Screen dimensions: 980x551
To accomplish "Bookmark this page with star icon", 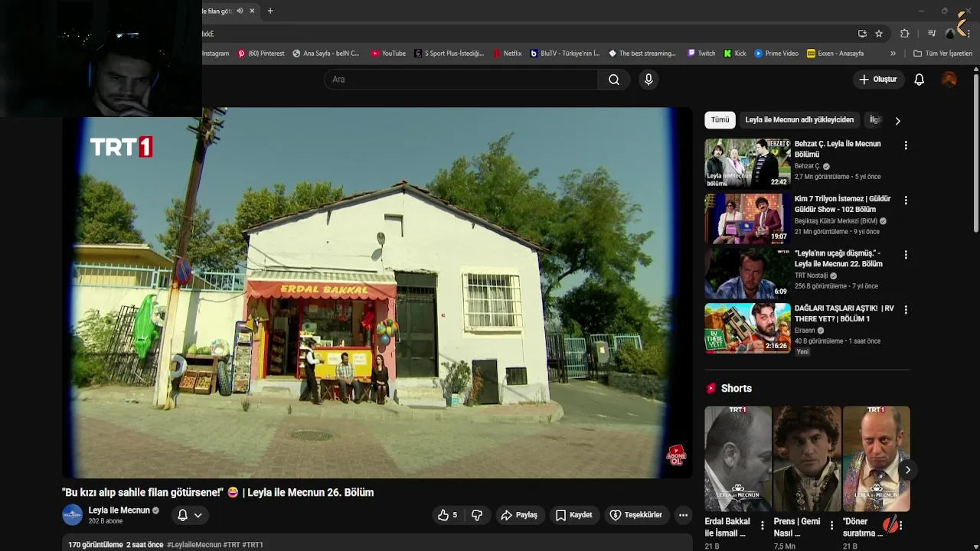I will pyautogui.click(x=879, y=34).
